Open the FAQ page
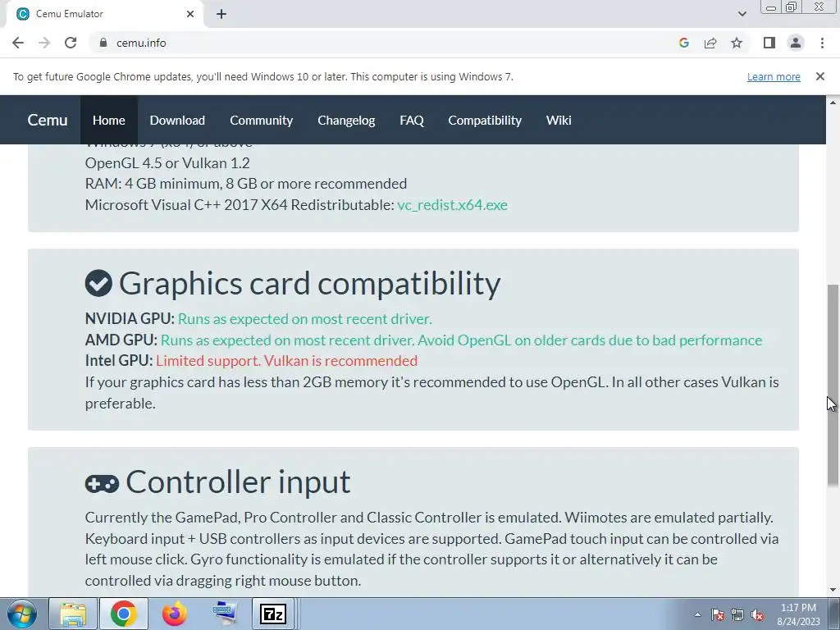Screen dimensions: 840x630 [x=412, y=120]
